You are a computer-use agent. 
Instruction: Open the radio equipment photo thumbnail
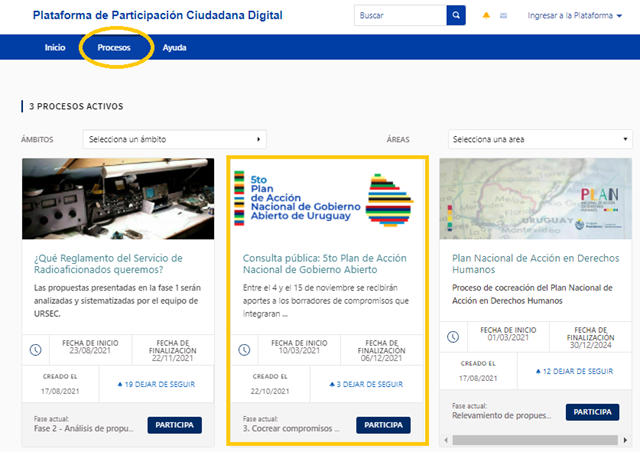click(x=118, y=199)
